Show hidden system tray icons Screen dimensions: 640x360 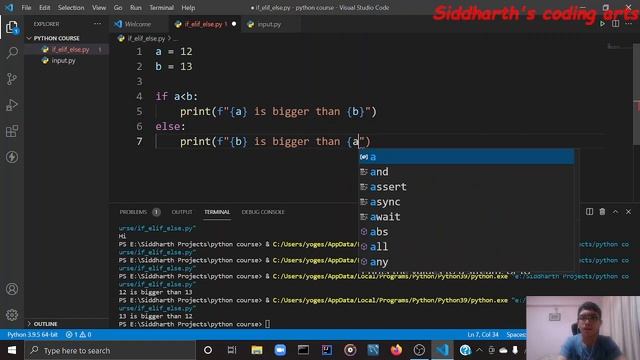[479, 350]
